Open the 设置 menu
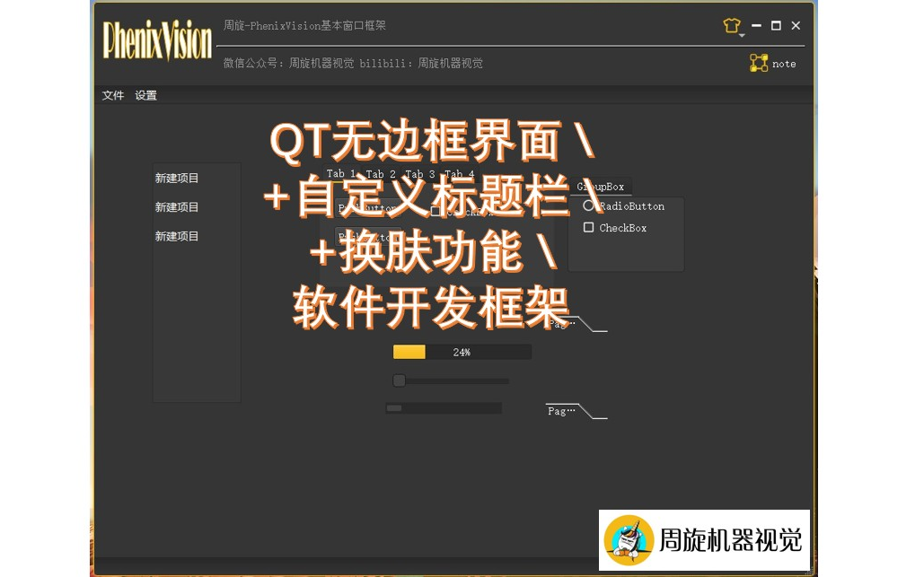The height and width of the screenshot is (577, 924). pyautogui.click(x=145, y=95)
